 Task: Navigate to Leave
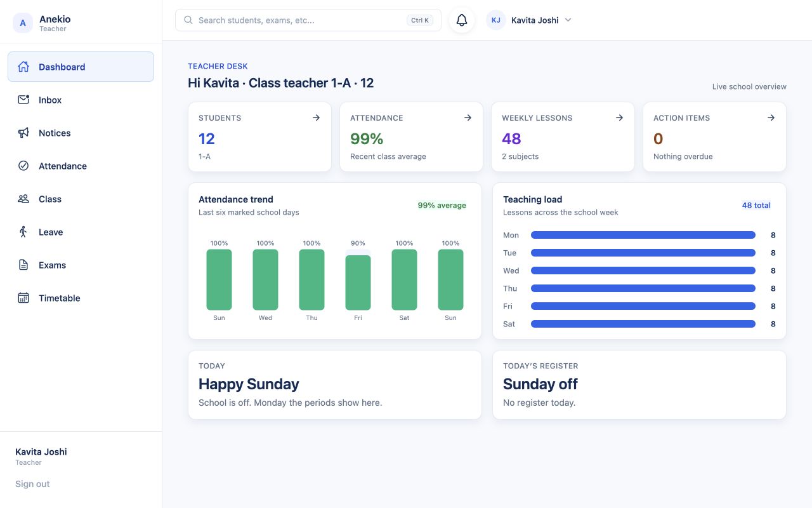click(x=81, y=232)
